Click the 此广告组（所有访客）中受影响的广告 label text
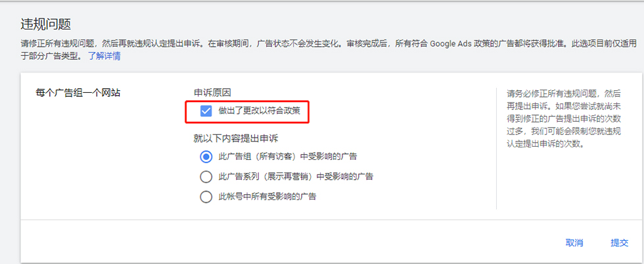The width and height of the screenshot is (644, 264). point(288,157)
